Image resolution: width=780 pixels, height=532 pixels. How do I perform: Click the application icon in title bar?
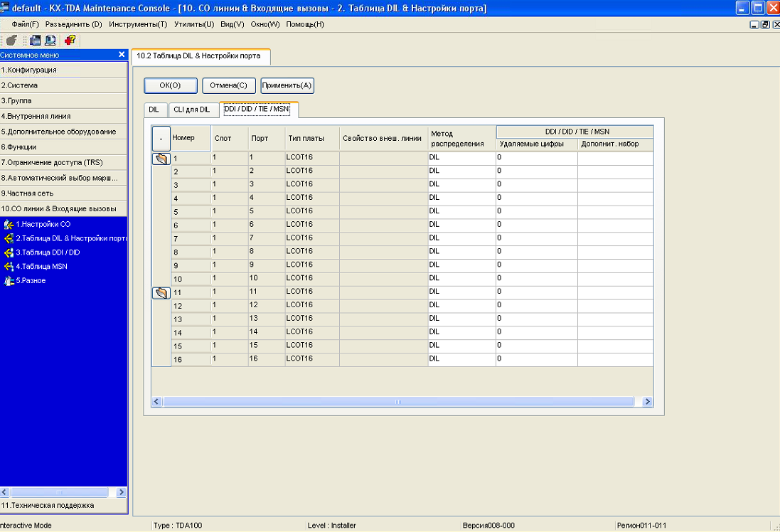(x=4, y=7)
